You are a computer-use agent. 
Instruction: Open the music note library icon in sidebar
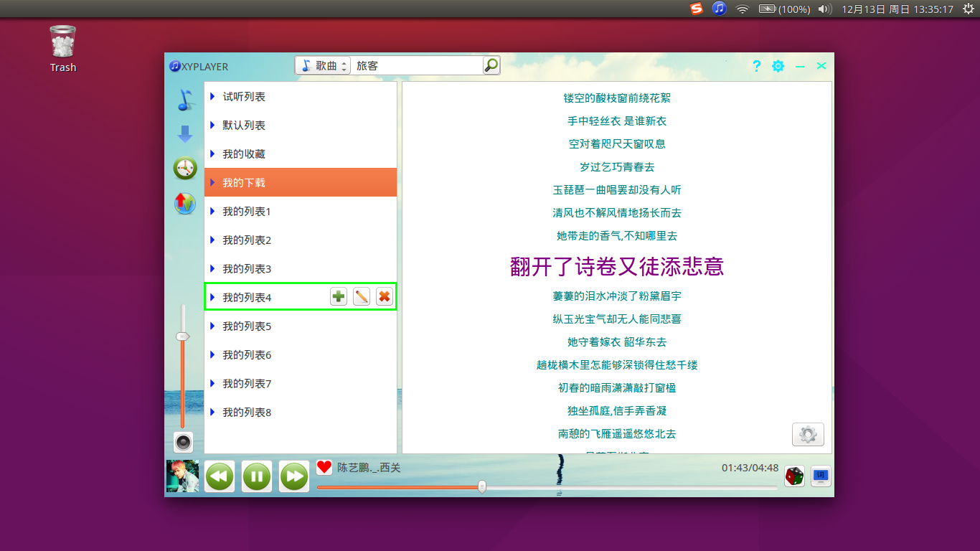coord(185,100)
